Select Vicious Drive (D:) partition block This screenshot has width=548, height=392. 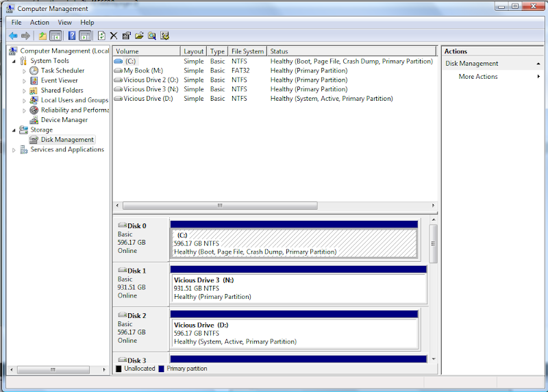(x=295, y=333)
